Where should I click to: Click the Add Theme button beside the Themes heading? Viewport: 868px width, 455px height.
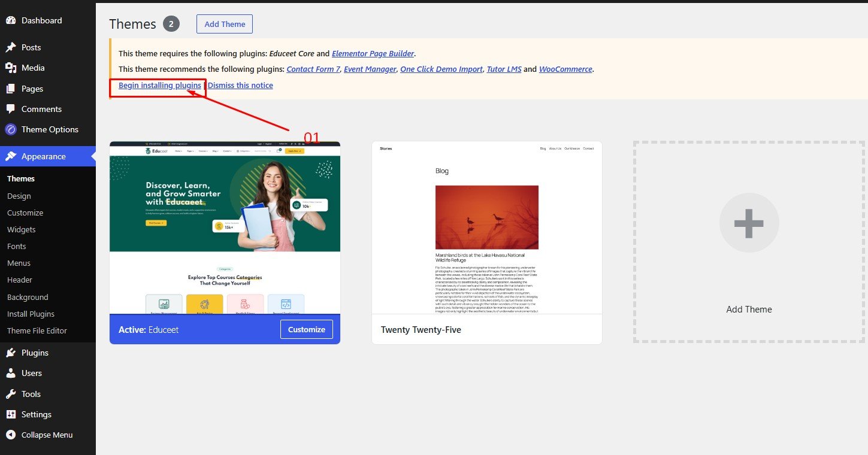click(225, 24)
